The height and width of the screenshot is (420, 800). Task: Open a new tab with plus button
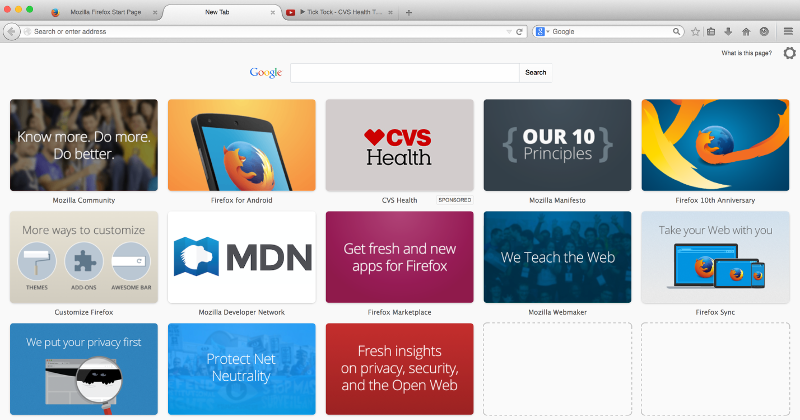(409, 13)
